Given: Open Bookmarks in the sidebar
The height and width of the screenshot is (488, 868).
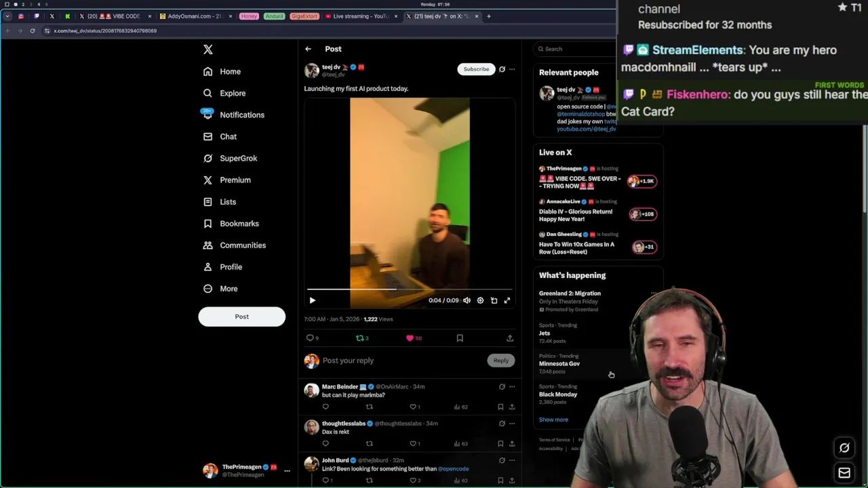Looking at the screenshot, I should (x=231, y=223).
